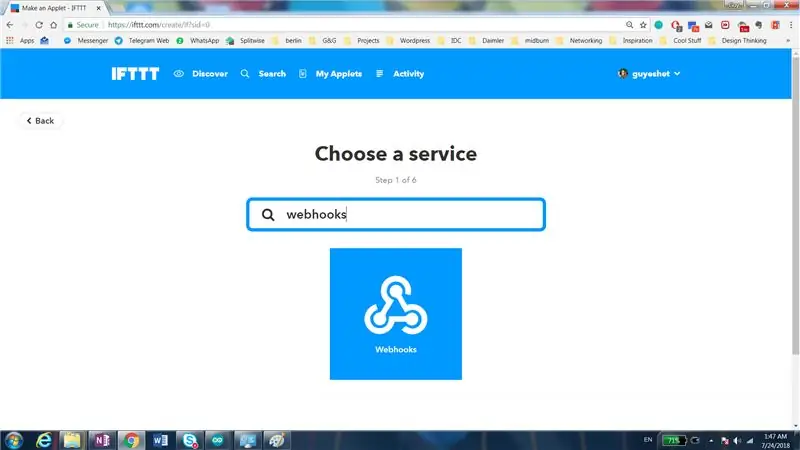Viewport: 800px width, 450px height.
Task: Click the page vertical scrollbar
Action: tap(795, 204)
